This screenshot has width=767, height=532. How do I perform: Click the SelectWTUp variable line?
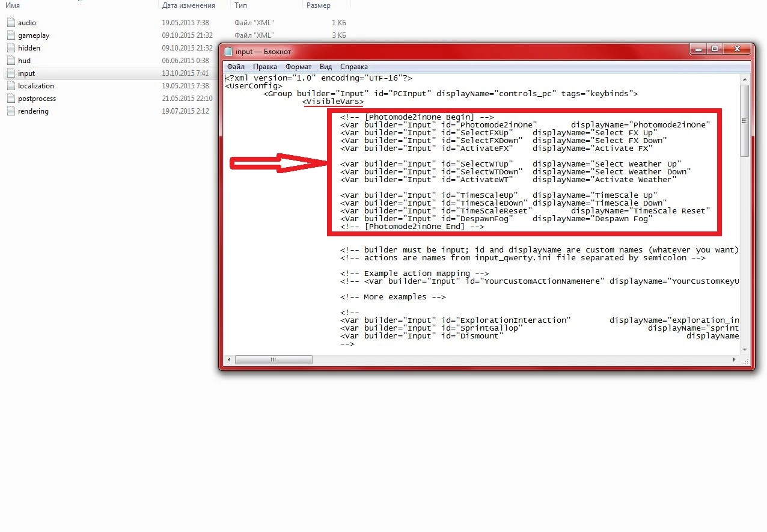click(x=511, y=164)
